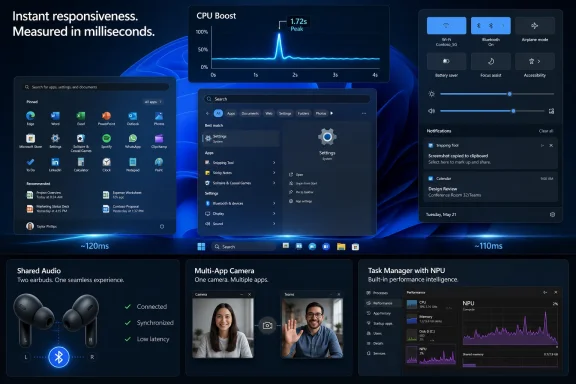Click the Bluetooth circle under the earbuds
The height and width of the screenshot is (384, 576).
point(59,357)
